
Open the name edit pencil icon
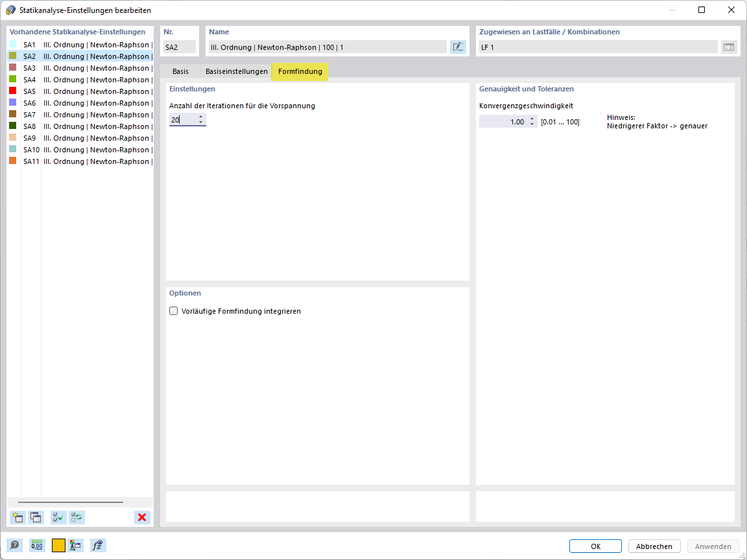pyautogui.click(x=458, y=47)
